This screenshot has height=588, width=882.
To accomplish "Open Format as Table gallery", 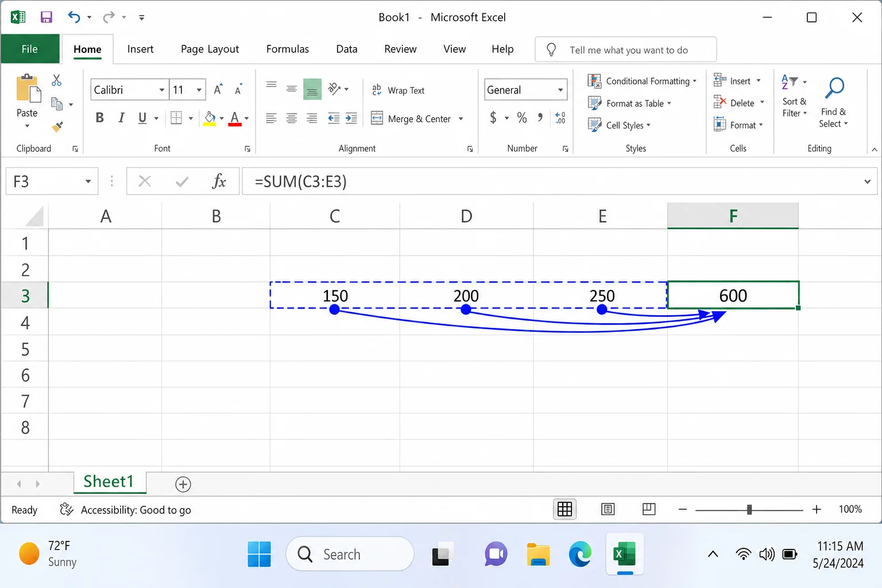I will tap(629, 103).
